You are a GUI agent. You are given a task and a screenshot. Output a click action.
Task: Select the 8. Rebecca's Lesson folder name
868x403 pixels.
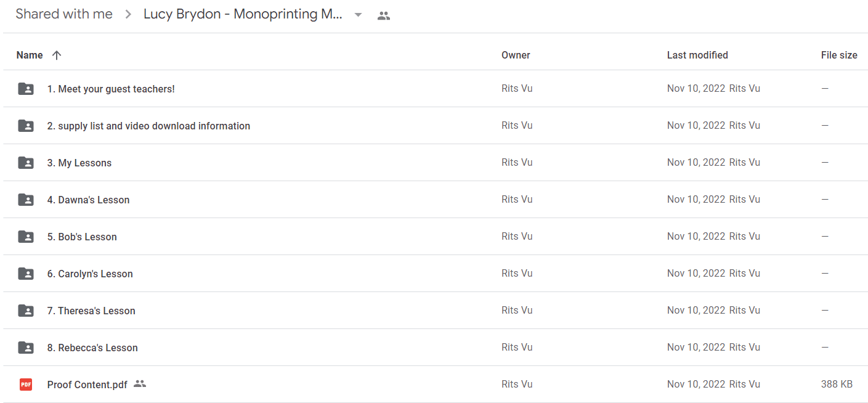(92, 348)
